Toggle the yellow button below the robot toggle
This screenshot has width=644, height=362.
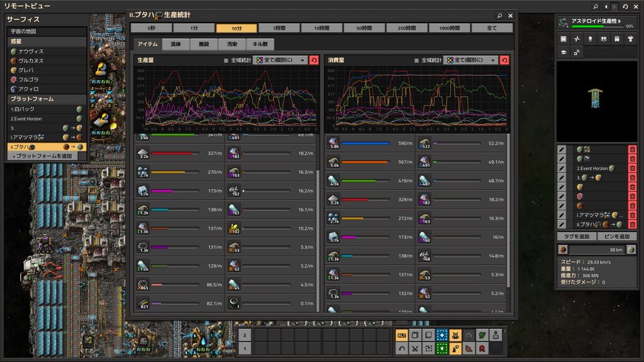[x=455, y=348]
